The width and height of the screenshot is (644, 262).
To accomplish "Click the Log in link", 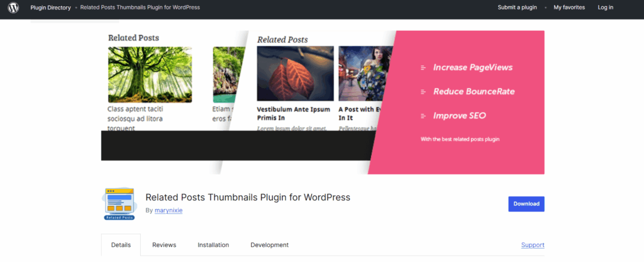I will 606,8.
